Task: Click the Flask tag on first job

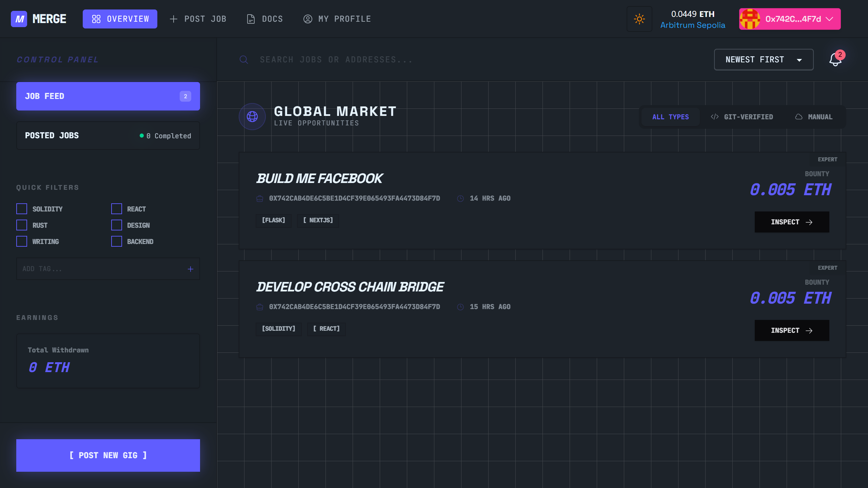Action: click(x=273, y=220)
